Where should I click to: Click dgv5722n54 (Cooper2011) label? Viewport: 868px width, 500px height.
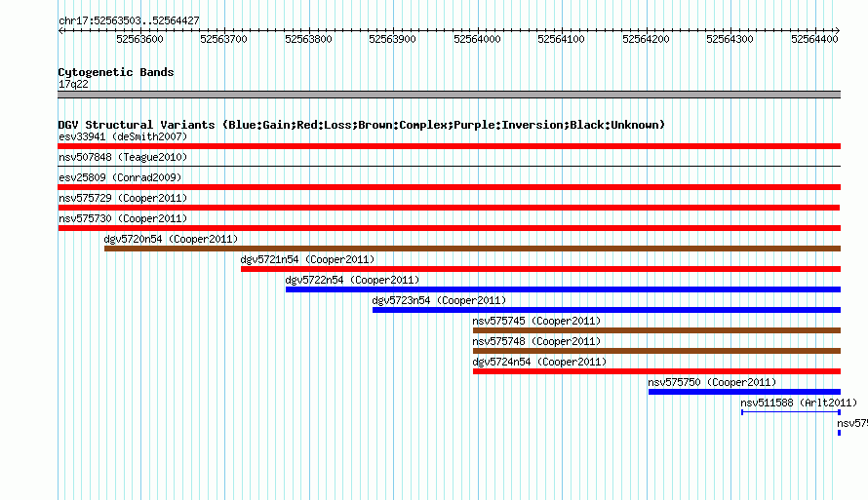[353, 280]
